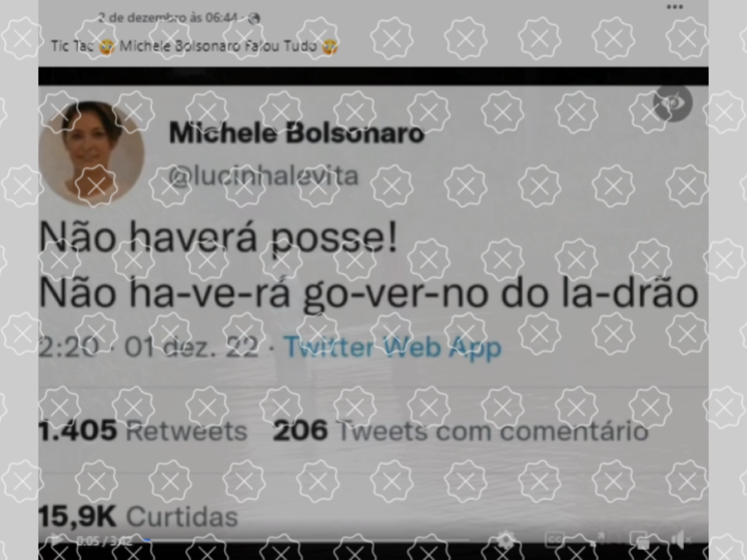The width and height of the screenshot is (747, 560).
Task: Click the public globe icon beside the date
Action: 253,19
